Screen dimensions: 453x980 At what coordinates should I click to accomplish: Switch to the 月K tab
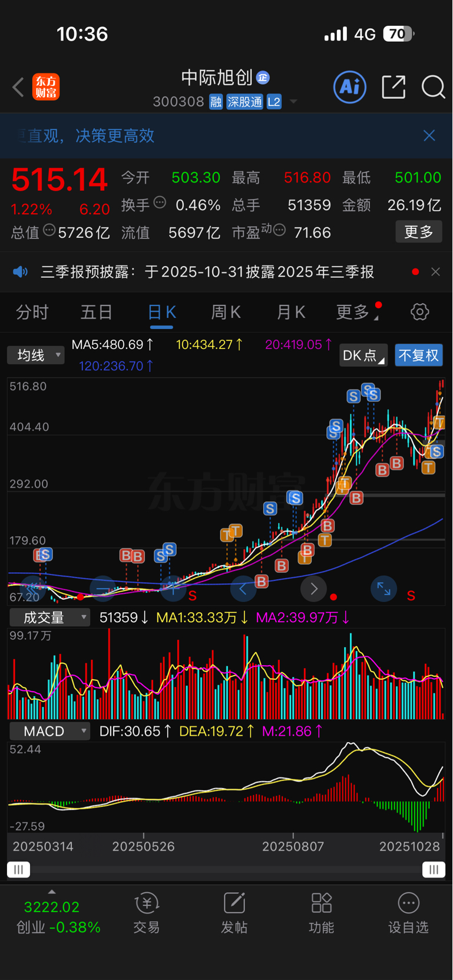tap(291, 312)
